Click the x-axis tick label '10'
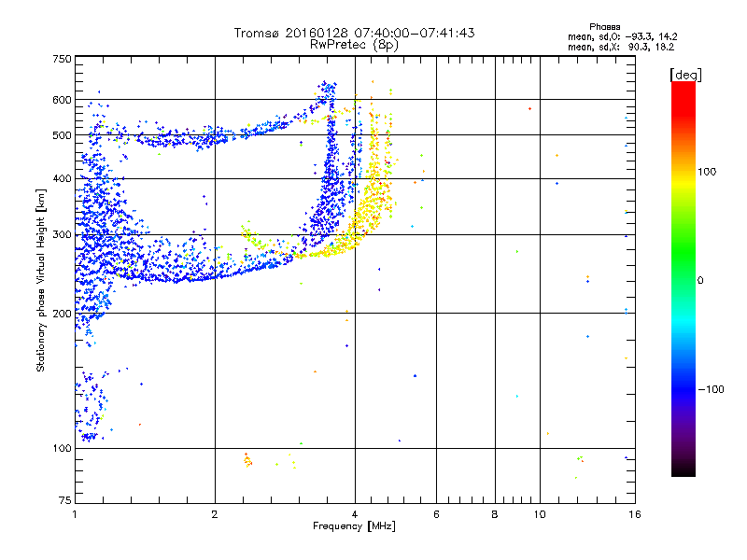This screenshot has width=747, height=560. 540,514
